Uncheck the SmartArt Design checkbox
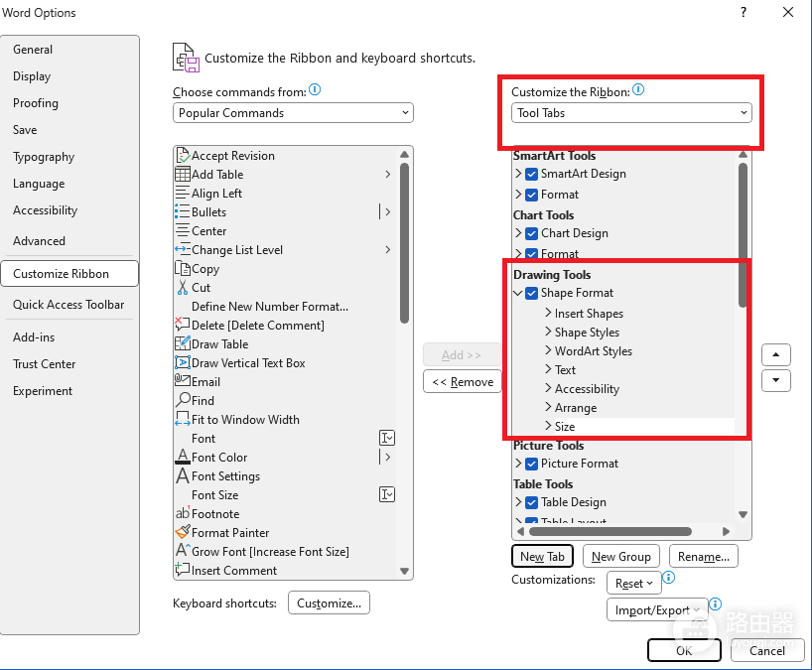 [531, 174]
